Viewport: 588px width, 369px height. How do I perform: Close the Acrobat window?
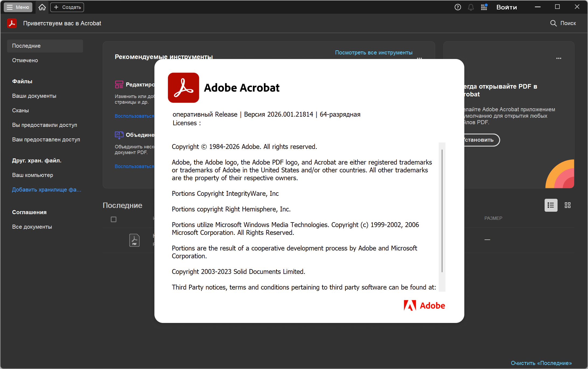tap(577, 7)
